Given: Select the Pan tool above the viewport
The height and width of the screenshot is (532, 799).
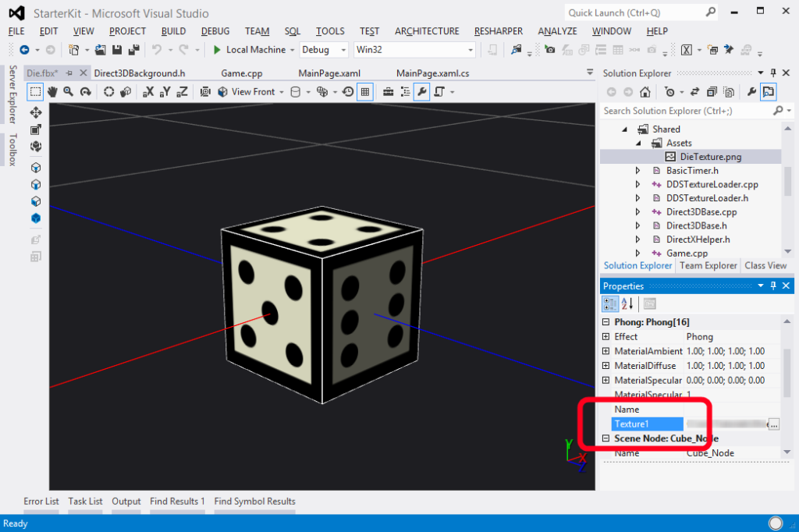Looking at the screenshot, I should (x=52, y=91).
